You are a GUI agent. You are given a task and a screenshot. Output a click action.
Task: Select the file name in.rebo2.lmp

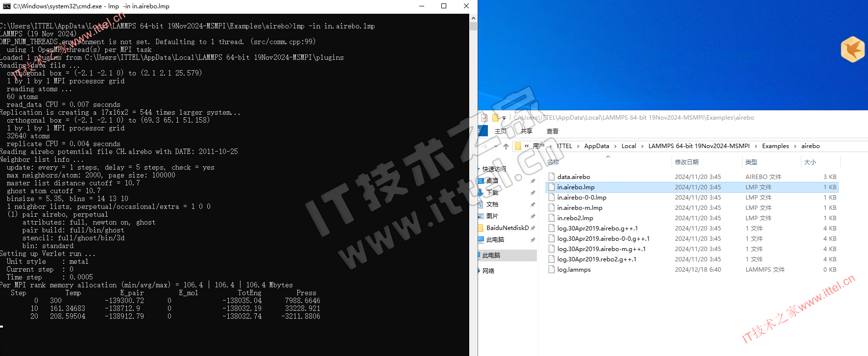pyautogui.click(x=575, y=218)
